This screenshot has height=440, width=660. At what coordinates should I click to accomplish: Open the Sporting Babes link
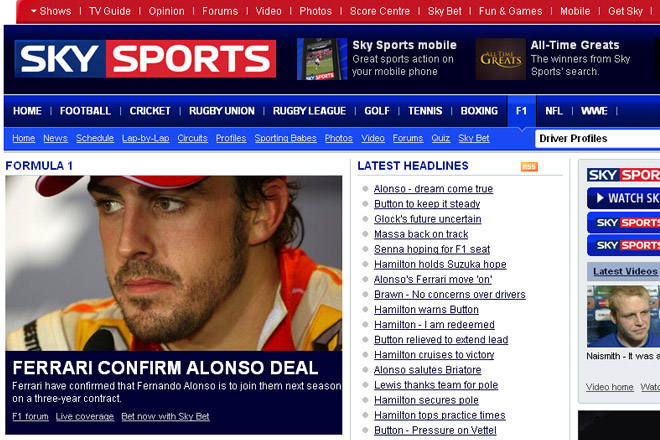click(285, 138)
